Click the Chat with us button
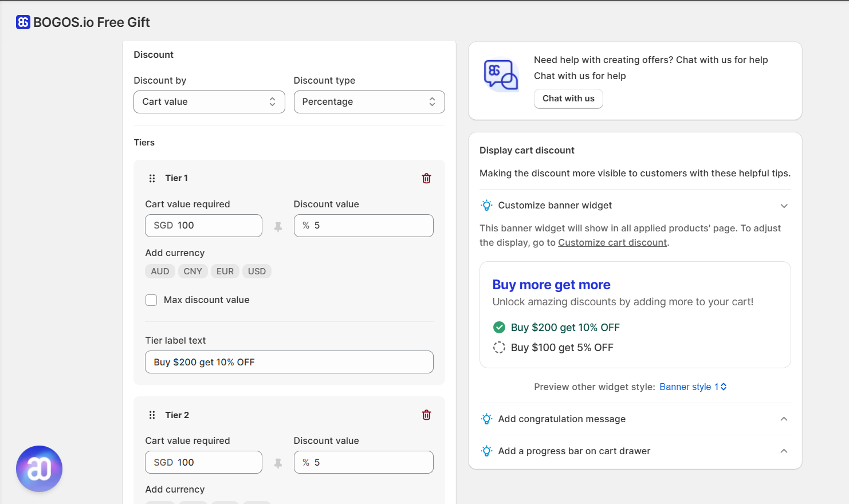The height and width of the screenshot is (504, 849). [x=568, y=99]
